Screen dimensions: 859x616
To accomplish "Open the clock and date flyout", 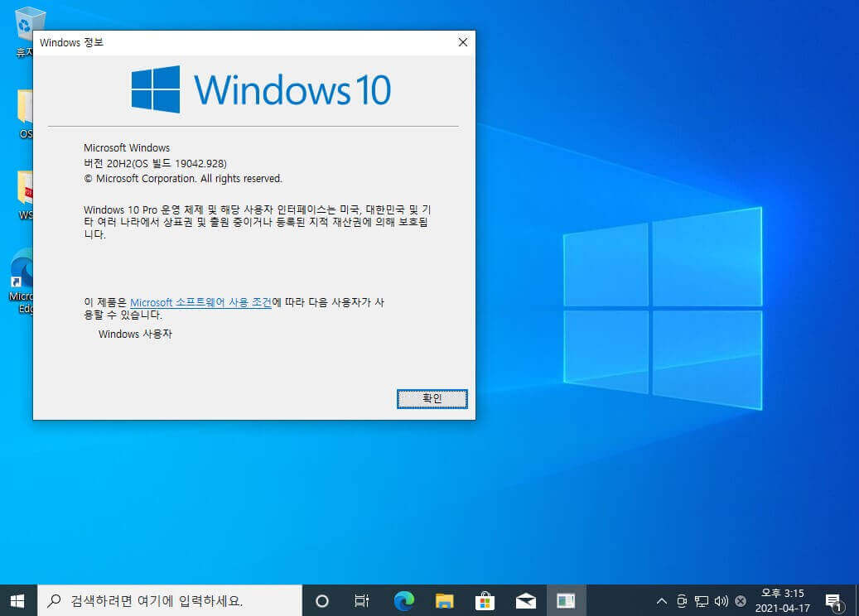I will pyautogui.click(x=782, y=600).
